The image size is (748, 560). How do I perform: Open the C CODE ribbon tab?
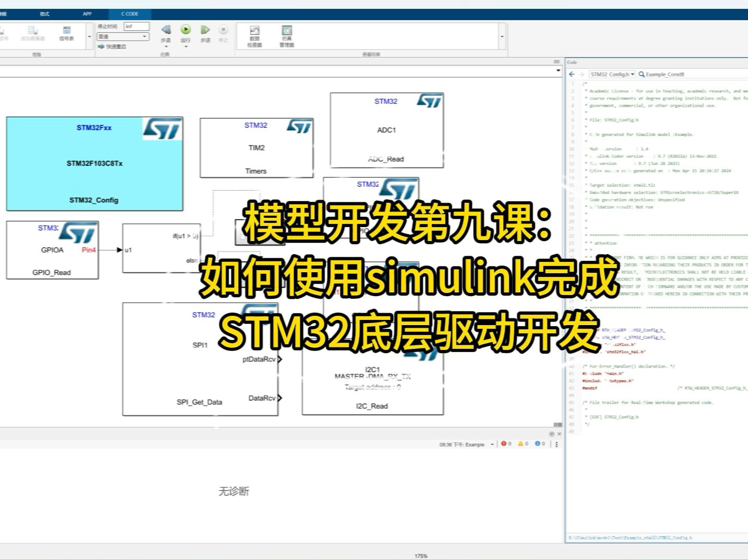[130, 14]
